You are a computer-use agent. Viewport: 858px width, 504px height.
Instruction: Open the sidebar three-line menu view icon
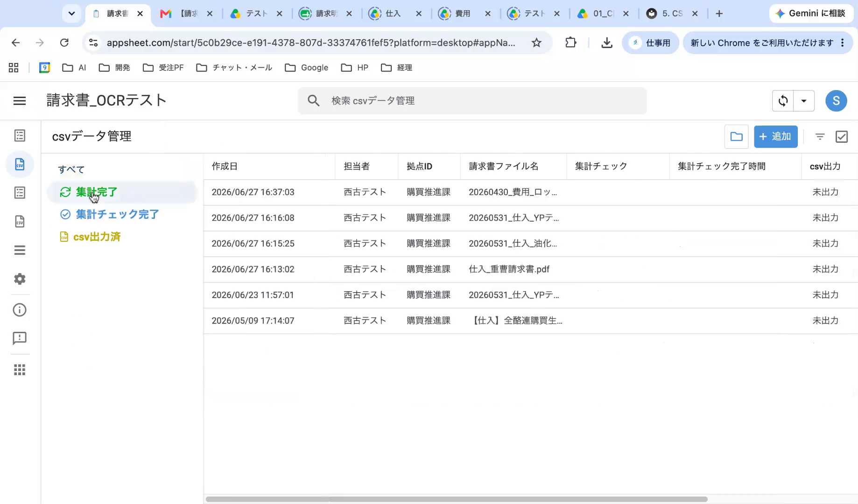20,250
